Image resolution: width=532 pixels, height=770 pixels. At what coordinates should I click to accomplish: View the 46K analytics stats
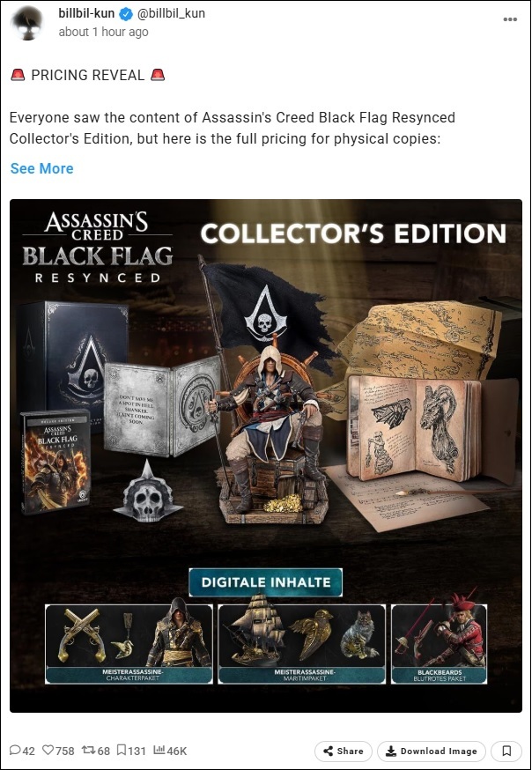pyautogui.click(x=170, y=751)
